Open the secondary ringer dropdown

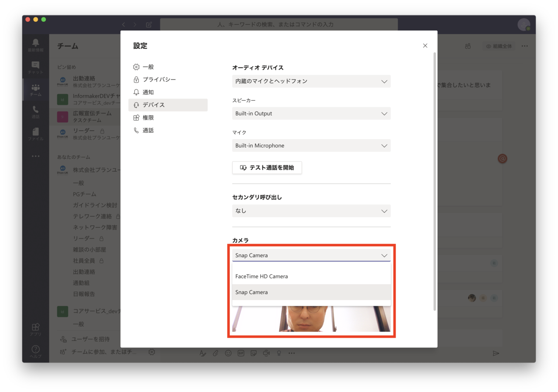[311, 211]
